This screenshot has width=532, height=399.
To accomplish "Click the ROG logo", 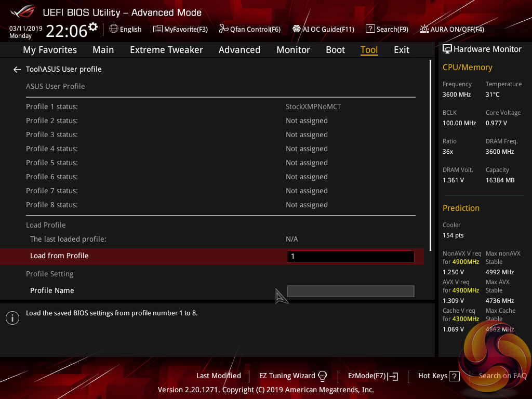I will [22, 11].
